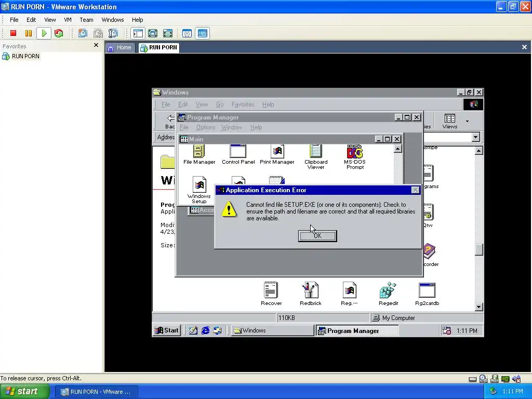Screen dimensions: 532x399
Task: Select the Regedit file icon
Action: point(388,294)
